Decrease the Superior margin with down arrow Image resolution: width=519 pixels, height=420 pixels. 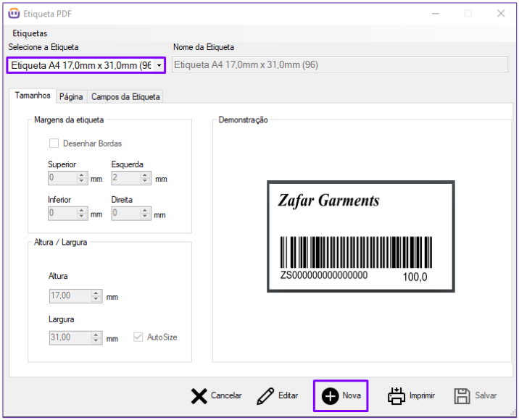81,181
